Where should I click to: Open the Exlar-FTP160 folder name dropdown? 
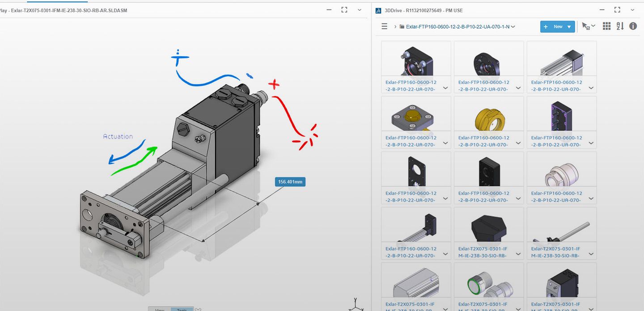point(513,27)
